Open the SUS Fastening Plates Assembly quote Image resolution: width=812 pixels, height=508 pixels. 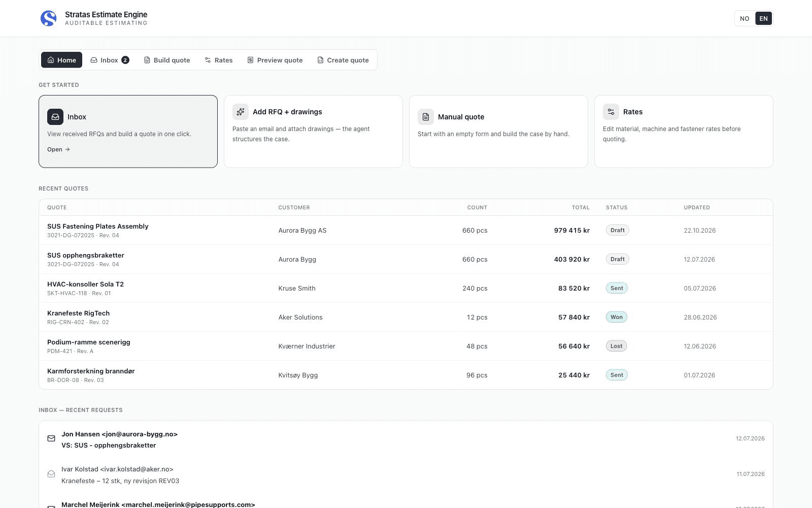(405, 231)
